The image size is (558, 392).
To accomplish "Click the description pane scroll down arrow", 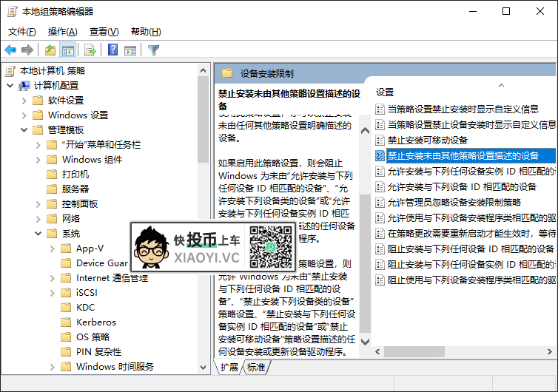I will point(365,342).
